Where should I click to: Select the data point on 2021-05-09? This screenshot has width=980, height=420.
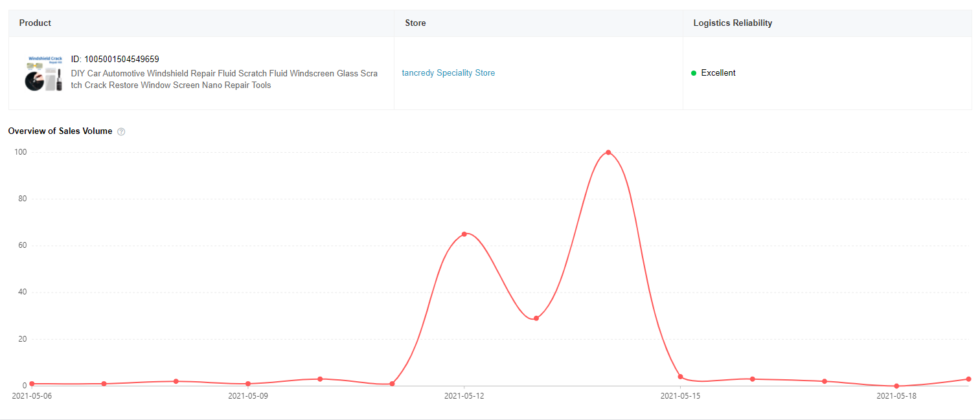(248, 384)
